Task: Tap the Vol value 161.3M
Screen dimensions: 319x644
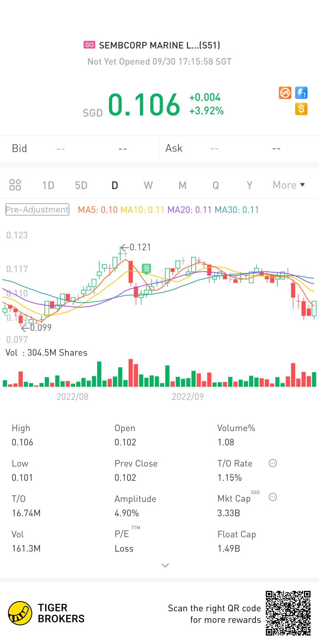Action: coord(26,549)
